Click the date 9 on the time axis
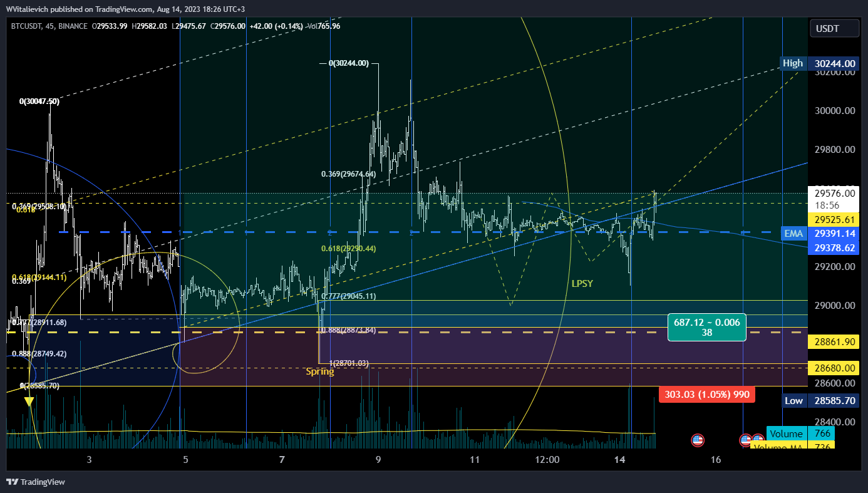 coord(378,460)
